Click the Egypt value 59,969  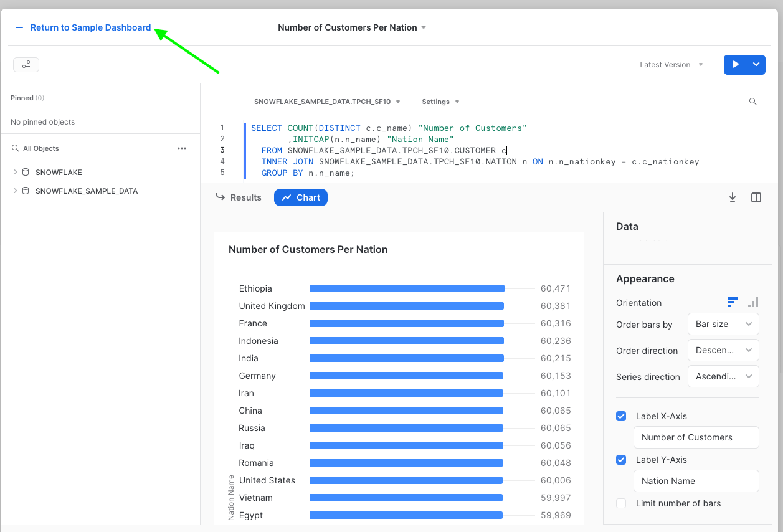point(556,515)
